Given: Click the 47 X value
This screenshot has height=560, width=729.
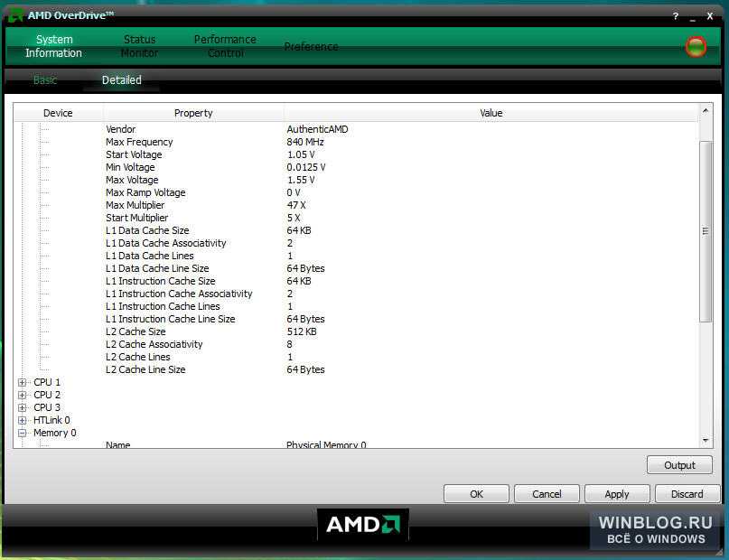Looking at the screenshot, I should 296,205.
